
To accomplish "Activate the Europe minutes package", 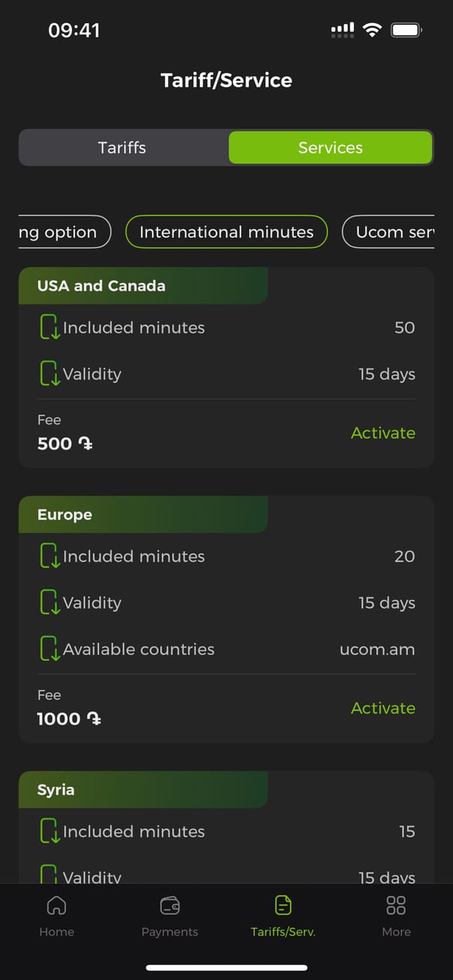I will point(382,707).
